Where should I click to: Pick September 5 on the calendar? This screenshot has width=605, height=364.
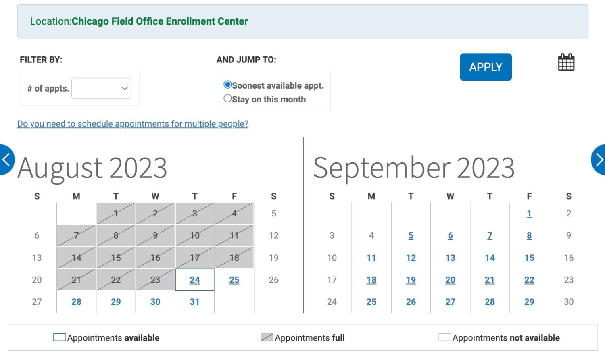[411, 236]
